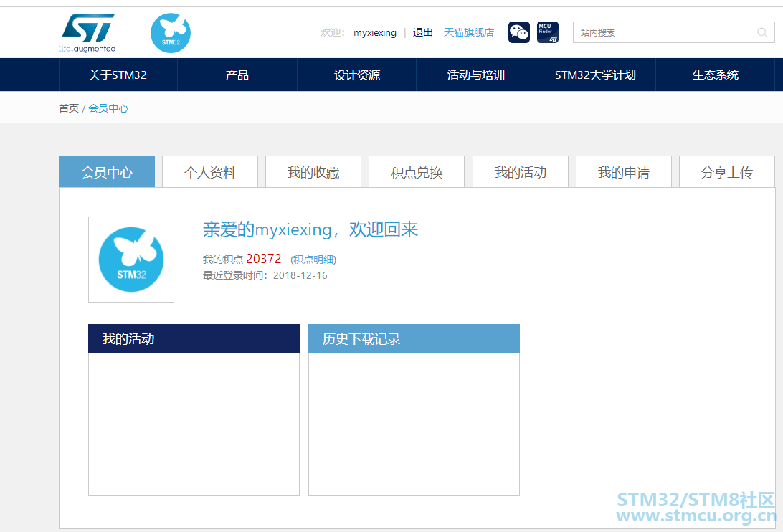
Task: Click the STM32 butterfly logo in header
Action: 170,33
